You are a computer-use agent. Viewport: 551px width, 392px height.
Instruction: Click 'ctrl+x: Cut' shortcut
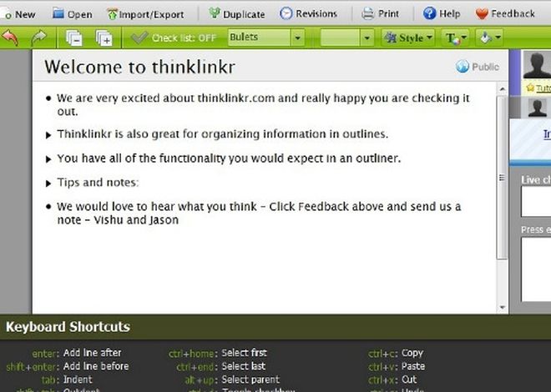[x=392, y=379]
